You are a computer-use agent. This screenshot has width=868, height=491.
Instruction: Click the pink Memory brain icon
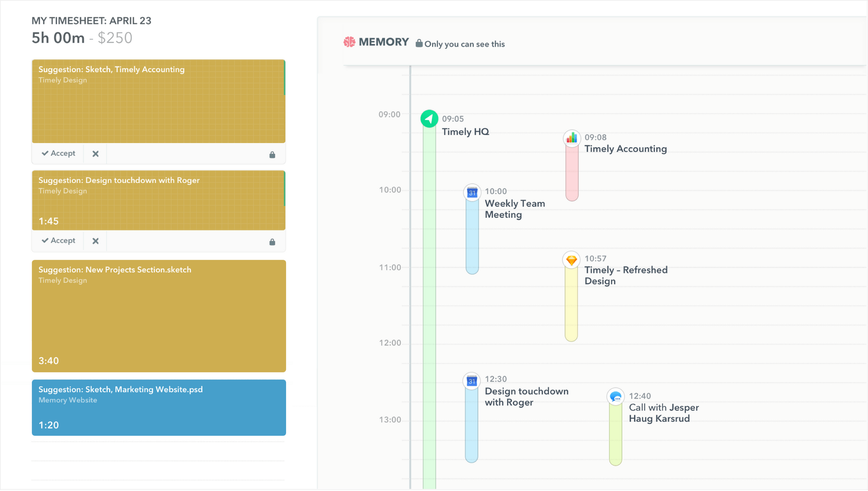point(349,42)
